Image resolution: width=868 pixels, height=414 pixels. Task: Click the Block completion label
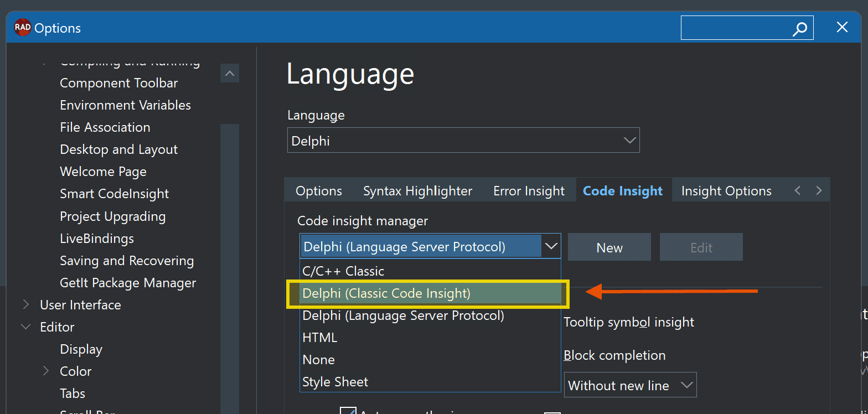click(x=615, y=355)
